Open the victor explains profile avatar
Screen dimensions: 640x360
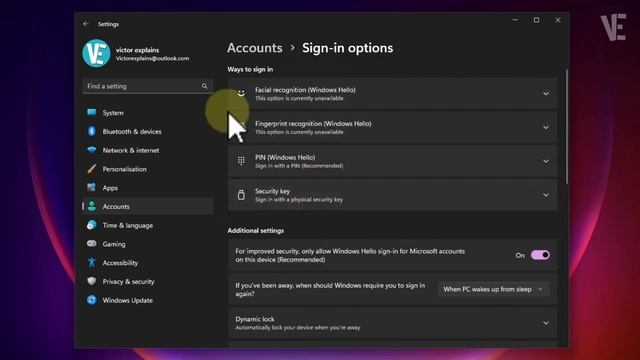click(96, 53)
